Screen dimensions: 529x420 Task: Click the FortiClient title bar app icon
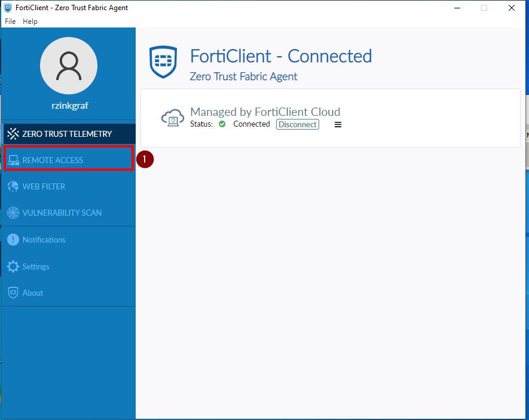tap(8, 8)
